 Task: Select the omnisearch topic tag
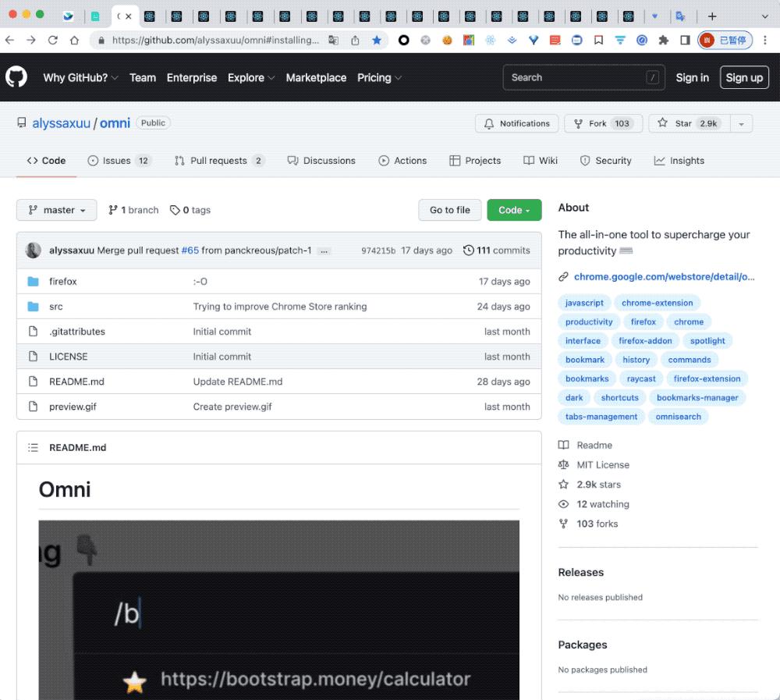[678, 417]
